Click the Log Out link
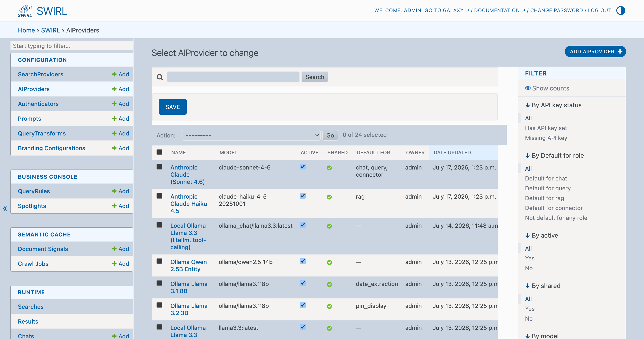The image size is (644, 339). (x=600, y=10)
